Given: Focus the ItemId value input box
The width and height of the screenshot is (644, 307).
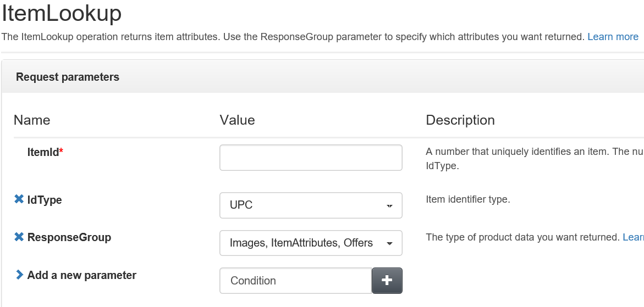Looking at the screenshot, I should point(311,158).
